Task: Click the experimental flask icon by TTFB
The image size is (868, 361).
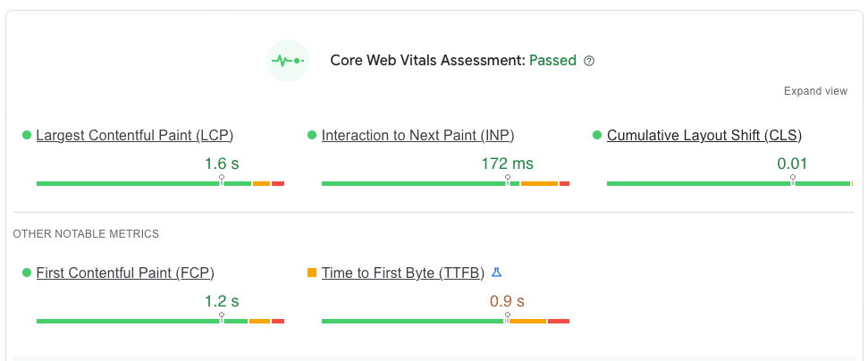Action: (497, 273)
